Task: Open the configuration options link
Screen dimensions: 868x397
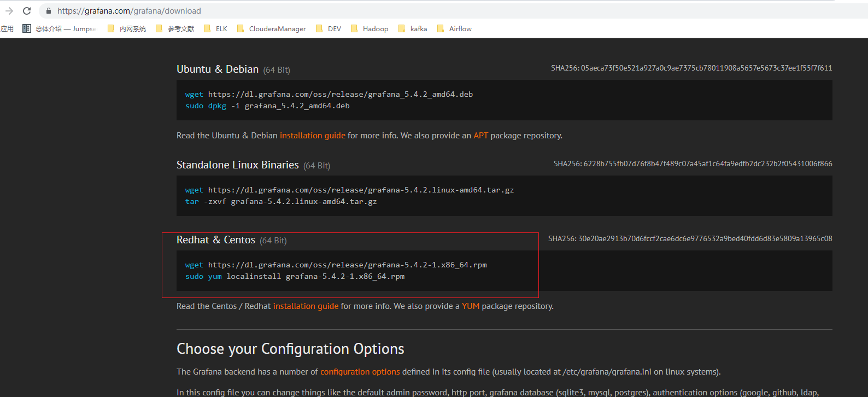Action: point(360,372)
